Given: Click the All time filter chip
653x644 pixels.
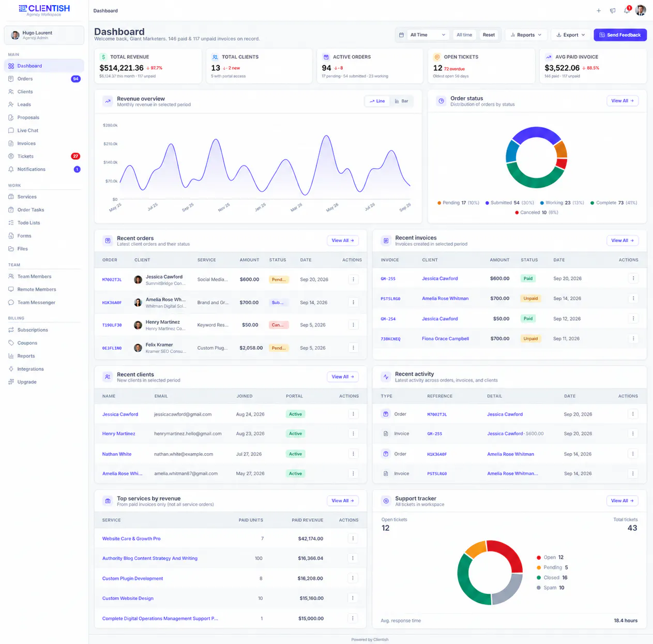Looking at the screenshot, I should [464, 35].
